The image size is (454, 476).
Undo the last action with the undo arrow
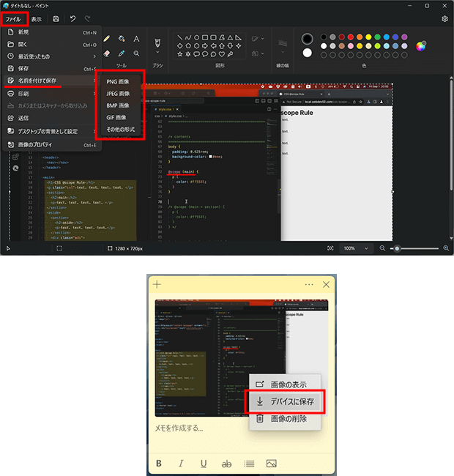72,19
